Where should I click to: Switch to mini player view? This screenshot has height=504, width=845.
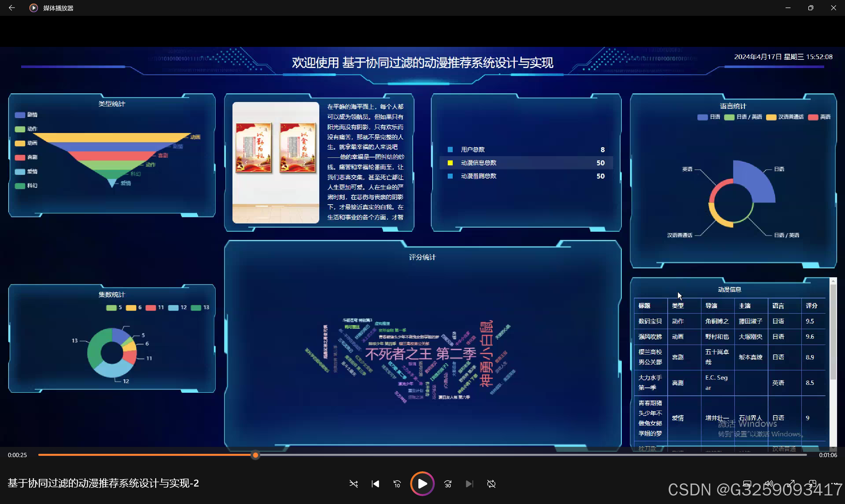pos(812,484)
